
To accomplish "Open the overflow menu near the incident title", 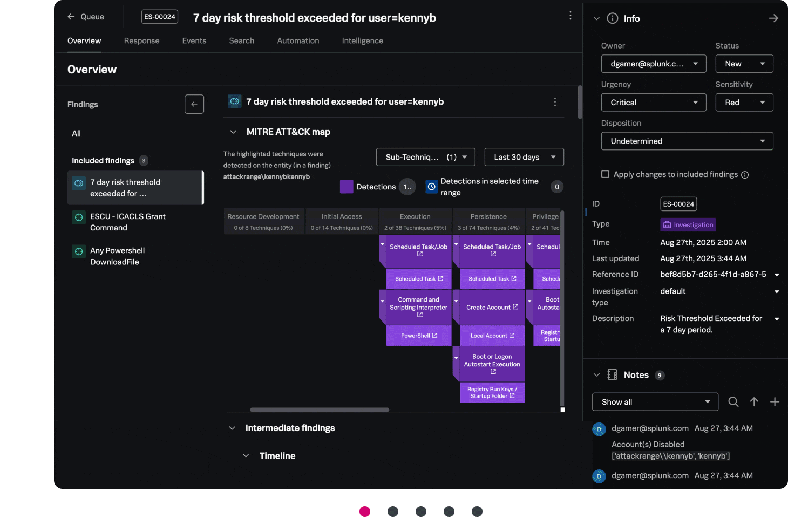I will pyautogui.click(x=570, y=16).
